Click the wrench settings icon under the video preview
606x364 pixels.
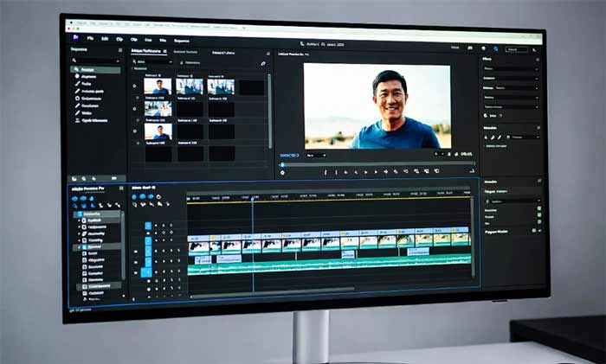(283, 172)
